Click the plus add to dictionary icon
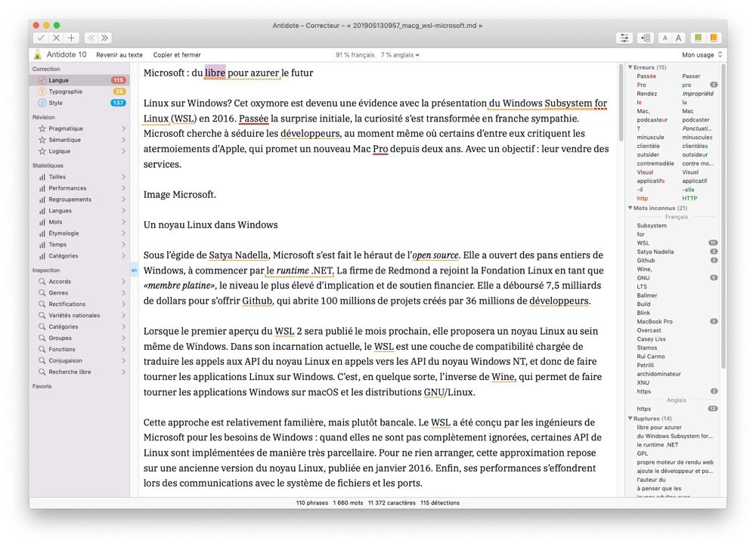Viewport: 756px width, 547px height. [71, 38]
